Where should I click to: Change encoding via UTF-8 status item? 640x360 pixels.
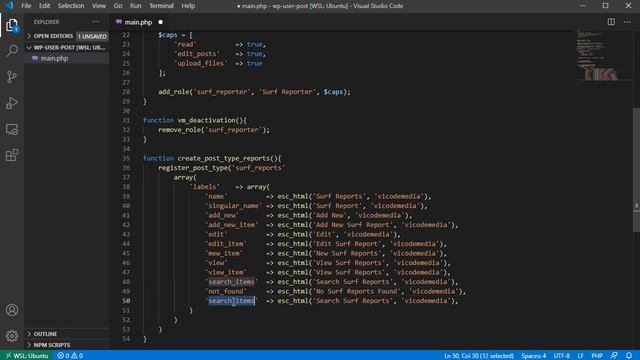tap(562, 356)
